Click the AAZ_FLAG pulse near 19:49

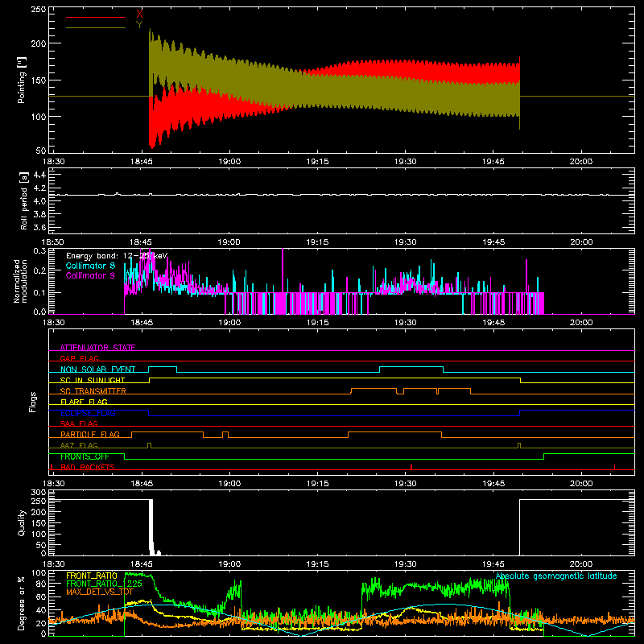point(519,445)
